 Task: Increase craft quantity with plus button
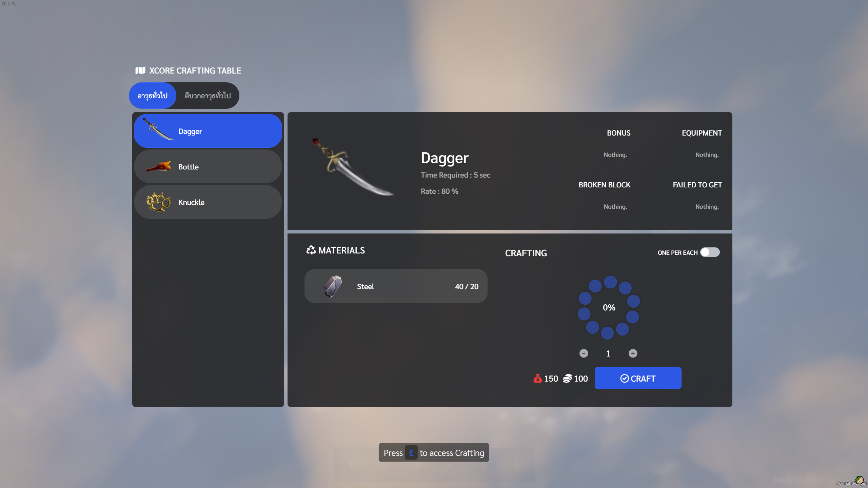coord(633,353)
